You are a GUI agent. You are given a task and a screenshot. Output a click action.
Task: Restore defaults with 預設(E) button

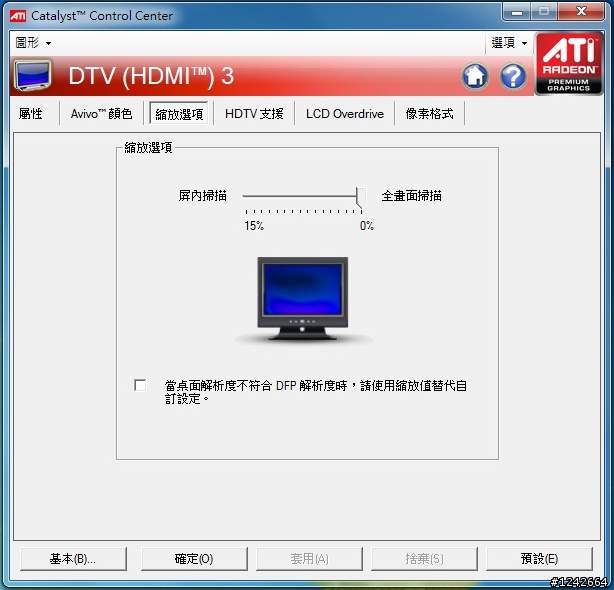(539, 559)
